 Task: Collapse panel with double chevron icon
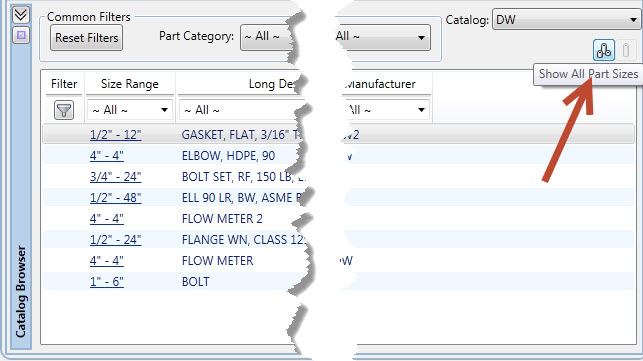point(21,15)
